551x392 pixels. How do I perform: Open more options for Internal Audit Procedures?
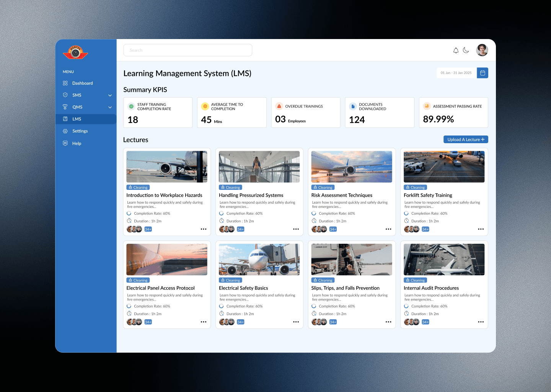[481, 322]
